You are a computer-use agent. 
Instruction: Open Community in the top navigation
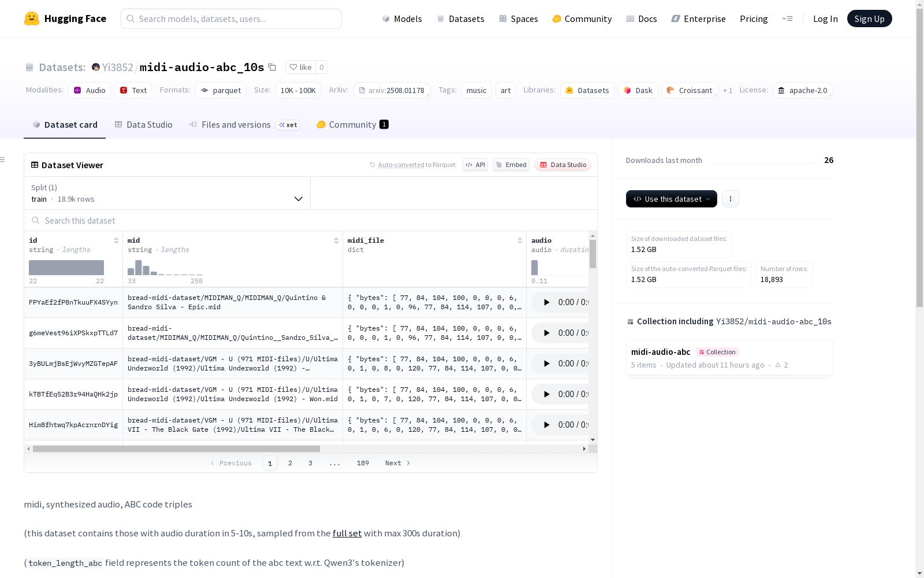coord(582,18)
